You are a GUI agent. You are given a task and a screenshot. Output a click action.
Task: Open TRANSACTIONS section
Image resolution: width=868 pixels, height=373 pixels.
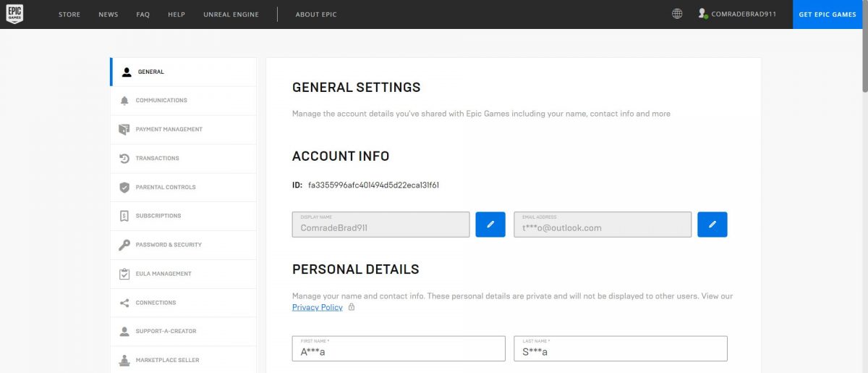[183, 159]
